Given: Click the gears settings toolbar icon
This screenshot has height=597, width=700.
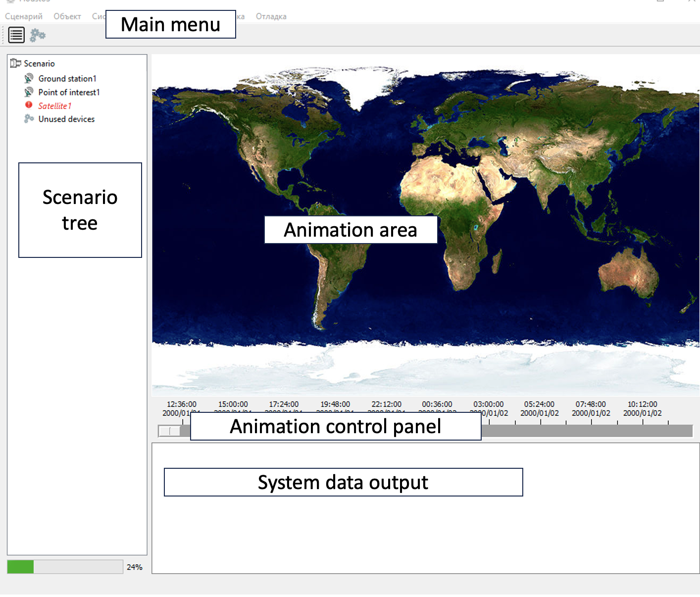Looking at the screenshot, I should tap(38, 35).
